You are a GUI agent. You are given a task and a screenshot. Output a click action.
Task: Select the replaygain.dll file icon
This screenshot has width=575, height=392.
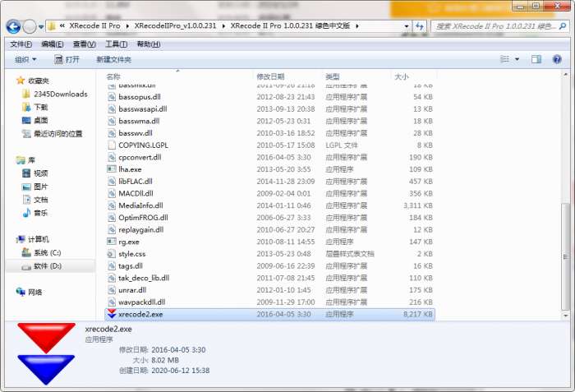click(x=112, y=230)
